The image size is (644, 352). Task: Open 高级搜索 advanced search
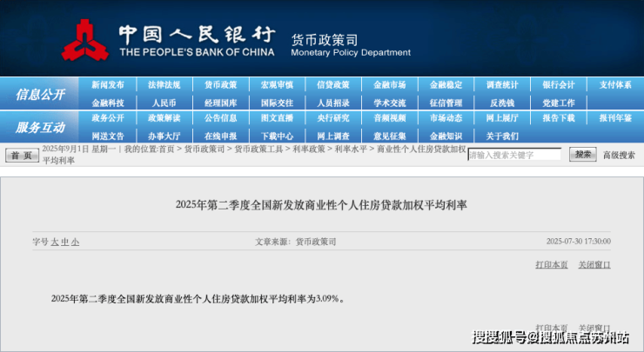pyautogui.click(x=619, y=155)
